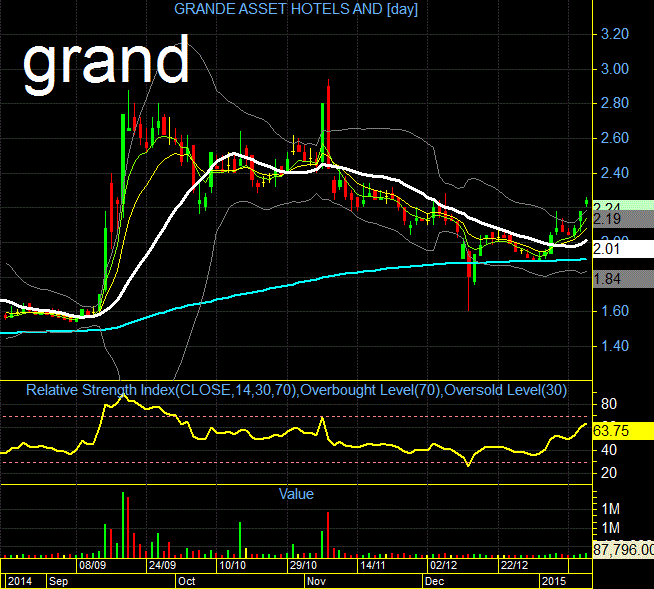Click the 2015 year label
The height and width of the screenshot is (589, 654).
click(x=553, y=581)
